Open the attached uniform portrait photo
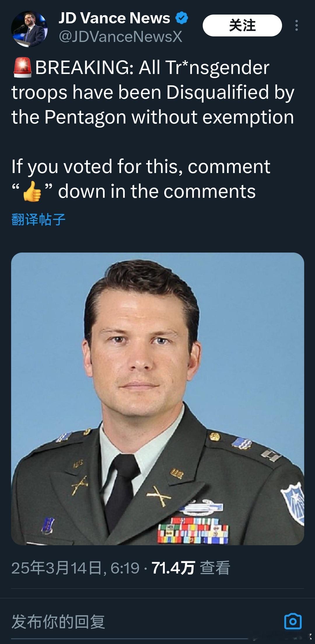 pyautogui.click(x=157, y=399)
